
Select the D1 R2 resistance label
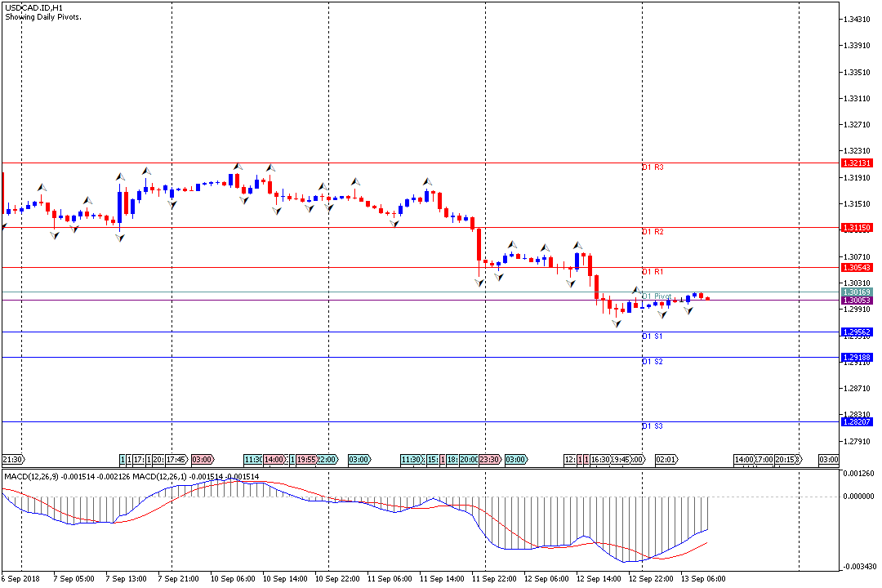coord(653,232)
